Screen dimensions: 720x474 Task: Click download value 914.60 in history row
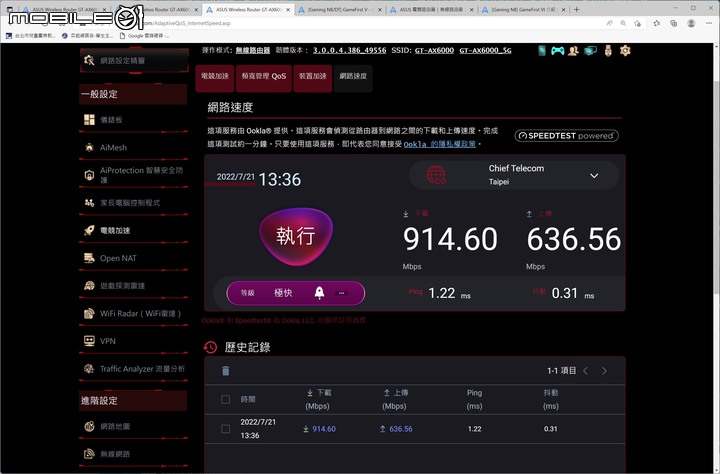324,429
